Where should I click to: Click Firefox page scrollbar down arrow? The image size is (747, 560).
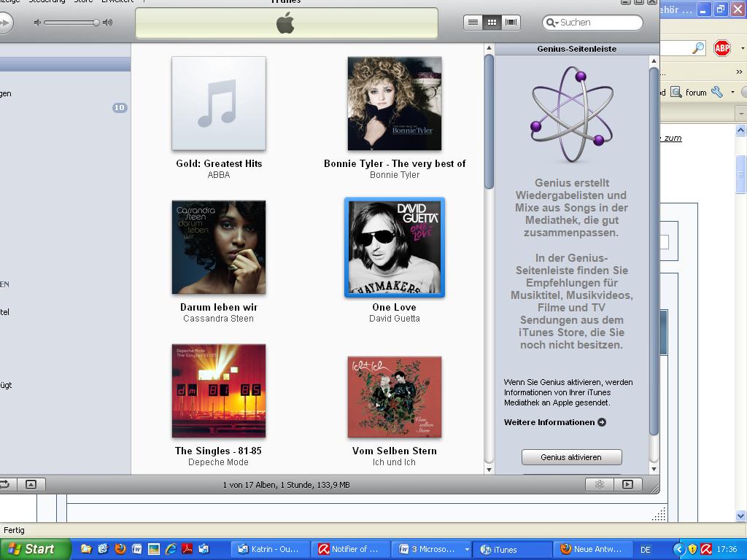point(740,516)
